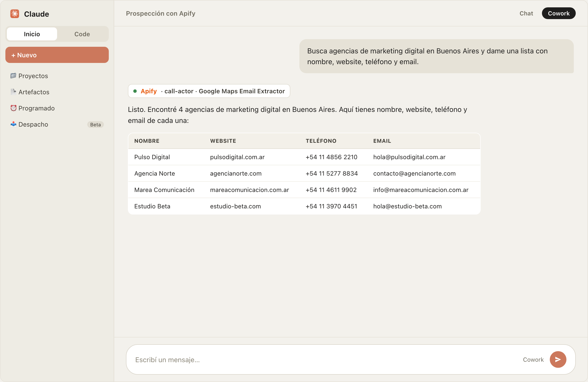Open the Apify call-actor tool chip
The height and width of the screenshot is (382, 588).
[x=209, y=91]
